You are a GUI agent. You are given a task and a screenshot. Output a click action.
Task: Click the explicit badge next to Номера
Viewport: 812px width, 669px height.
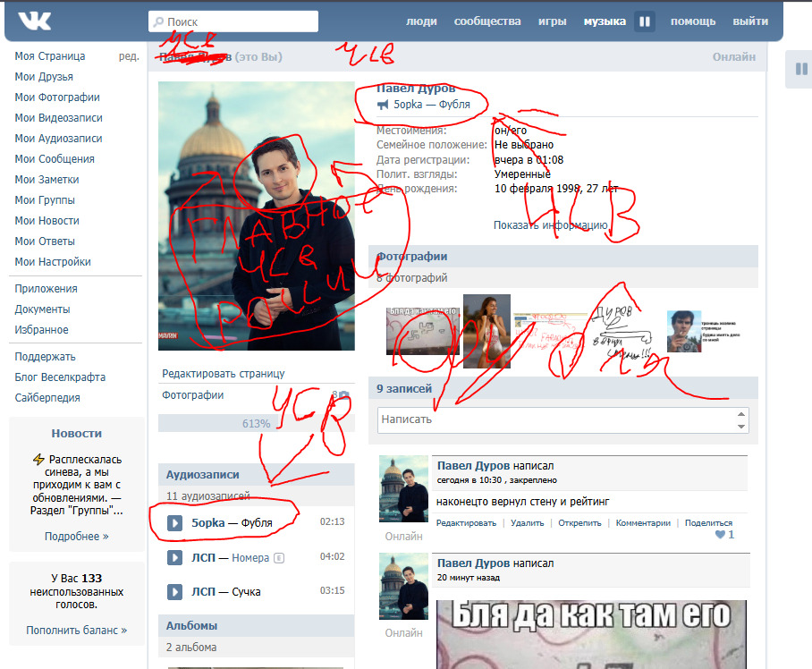pos(279,558)
